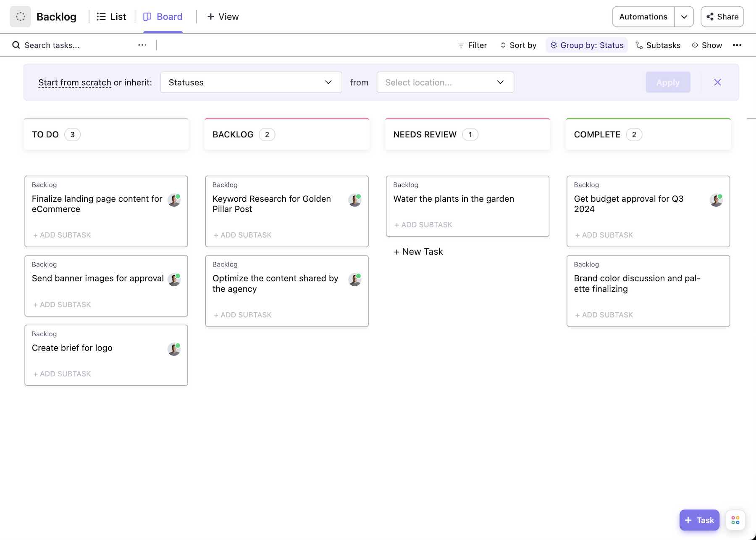Toggle the Subtasks display
This screenshot has width=756, height=540.
[658, 45]
